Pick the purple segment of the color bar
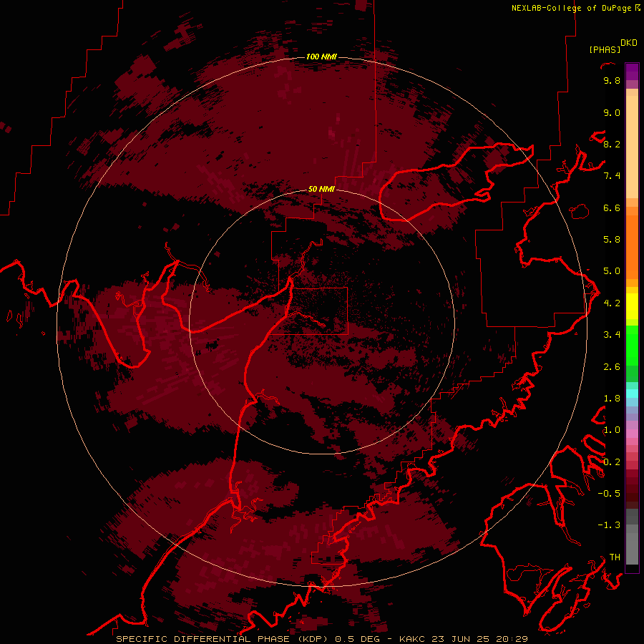This screenshot has height=644, width=644. (632, 72)
